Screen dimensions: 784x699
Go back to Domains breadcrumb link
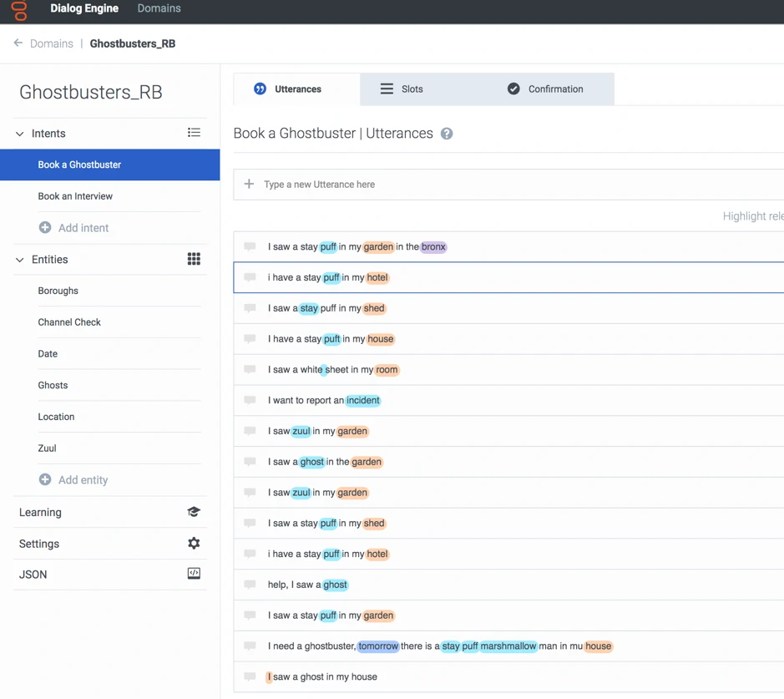coord(52,43)
